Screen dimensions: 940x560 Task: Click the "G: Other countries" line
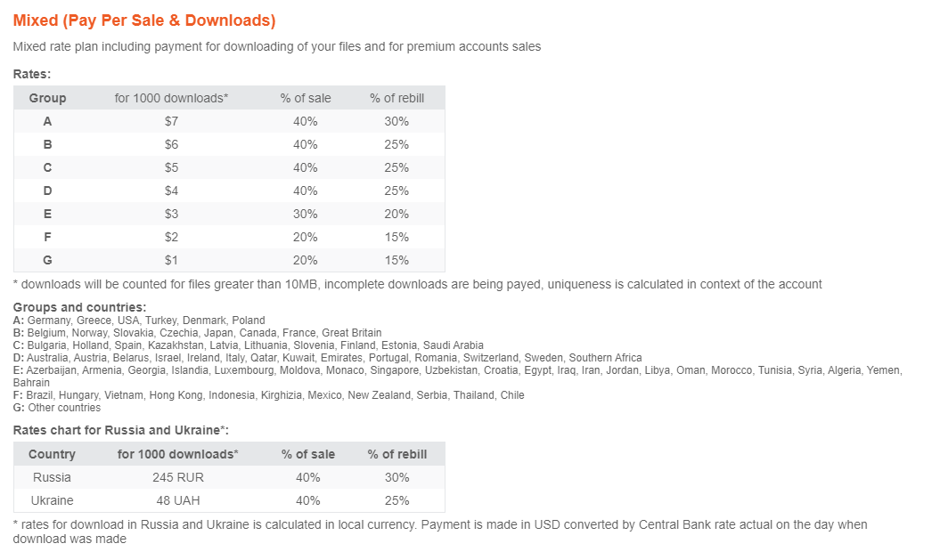57,408
